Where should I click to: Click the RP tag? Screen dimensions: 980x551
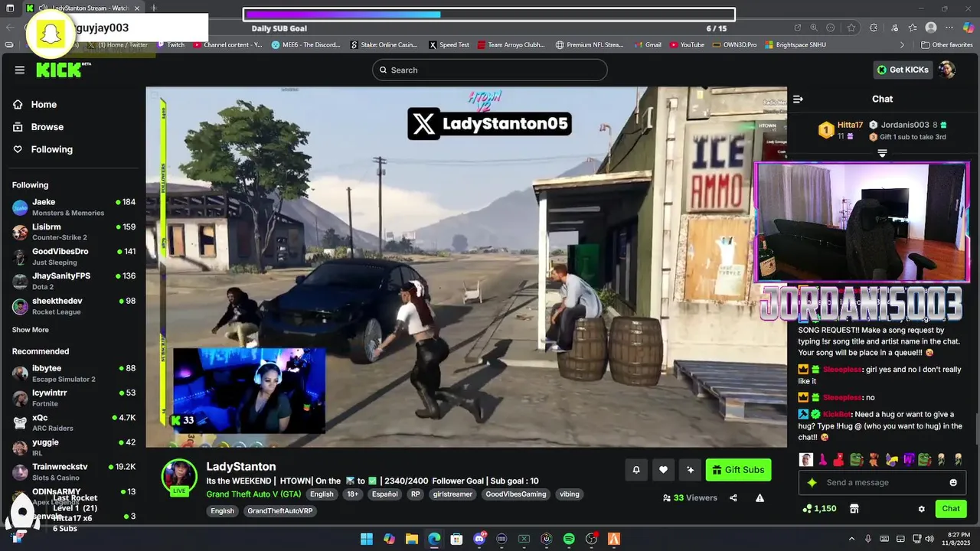point(415,494)
